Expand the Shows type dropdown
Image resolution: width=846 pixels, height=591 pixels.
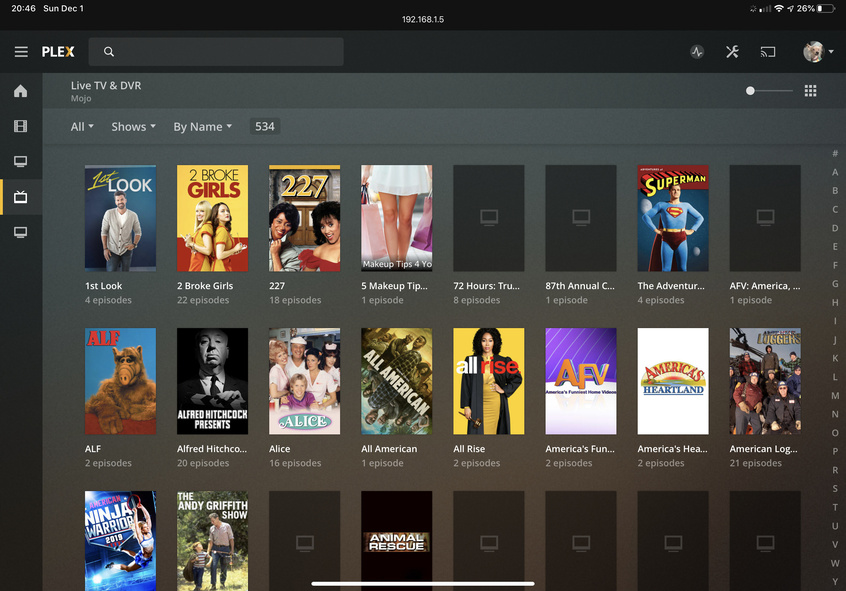(133, 127)
